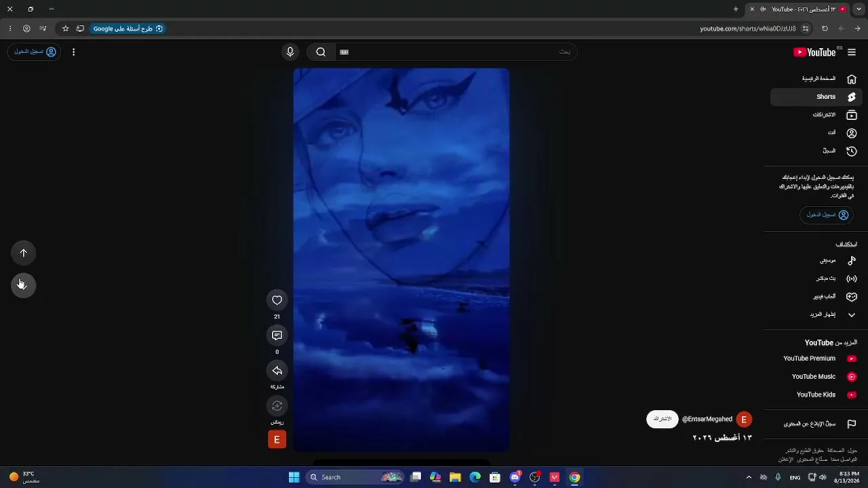Toggle the YouTube hamburger guide menu
Image resolution: width=868 pixels, height=488 pixels.
[852, 52]
